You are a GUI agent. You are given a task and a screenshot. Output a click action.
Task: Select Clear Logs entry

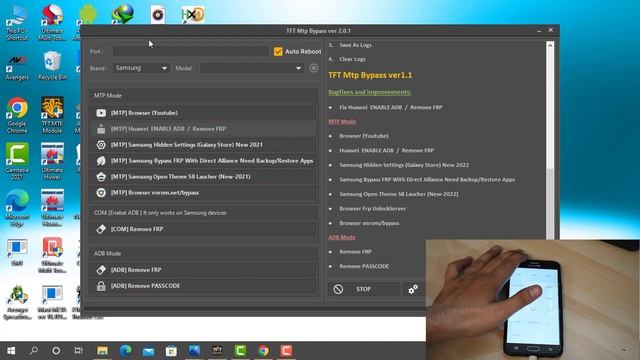[352, 59]
